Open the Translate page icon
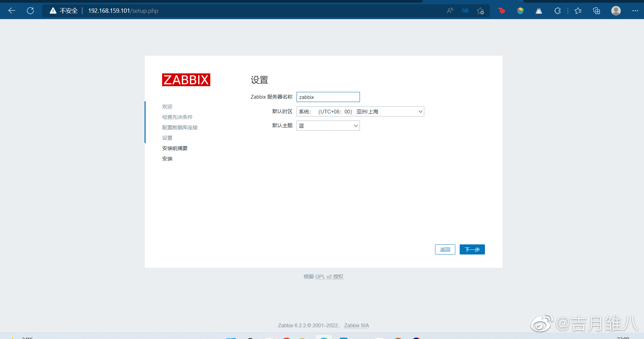 (x=465, y=11)
